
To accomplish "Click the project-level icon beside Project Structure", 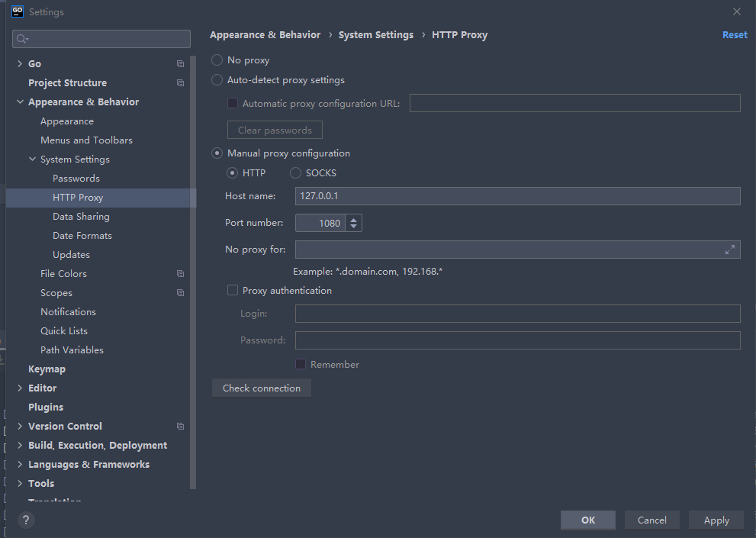I will pyautogui.click(x=180, y=83).
